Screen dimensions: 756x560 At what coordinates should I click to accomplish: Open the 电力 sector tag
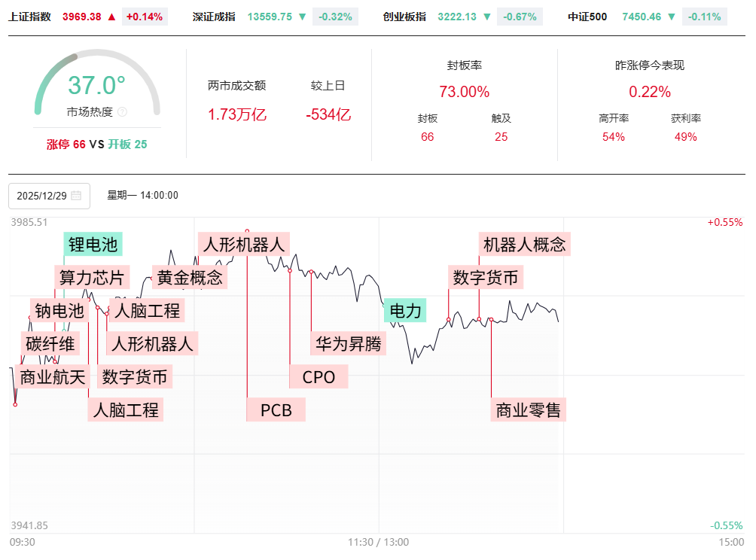tap(405, 310)
